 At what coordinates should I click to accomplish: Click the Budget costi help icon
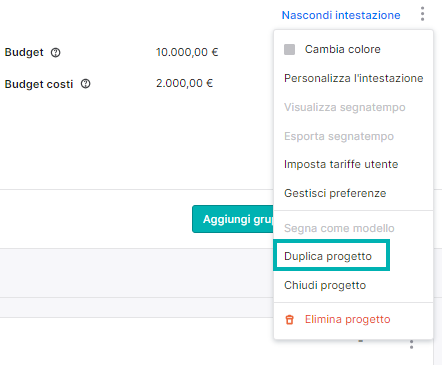click(x=86, y=84)
